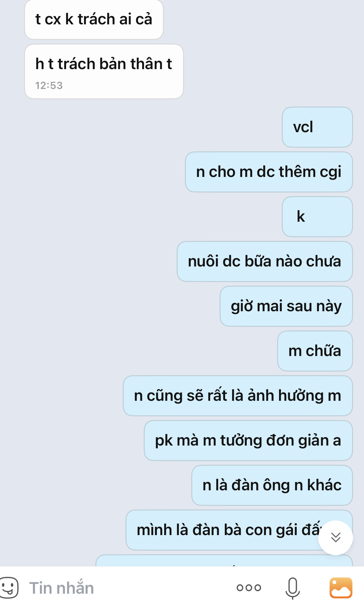Image resolution: width=364 pixels, height=610 pixels.
Task: Open the sticker emoji picker
Action: 9,588
